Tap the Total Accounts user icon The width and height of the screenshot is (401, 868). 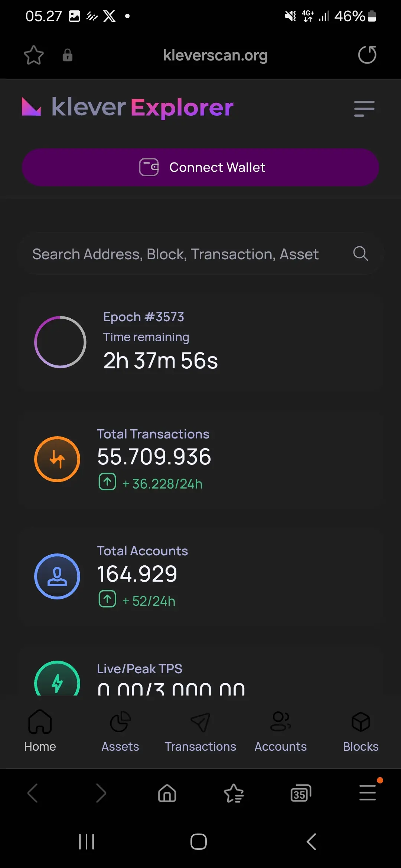click(x=57, y=576)
